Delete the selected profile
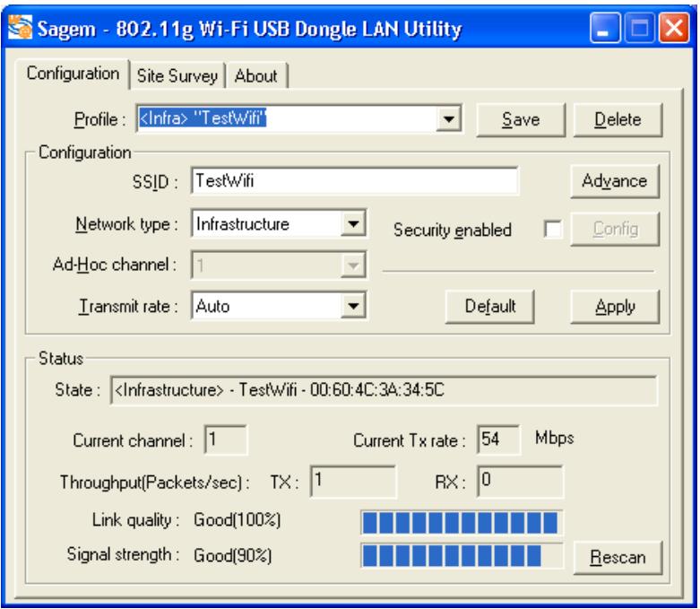This screenshot has height=609, width=700. (618, 120)
